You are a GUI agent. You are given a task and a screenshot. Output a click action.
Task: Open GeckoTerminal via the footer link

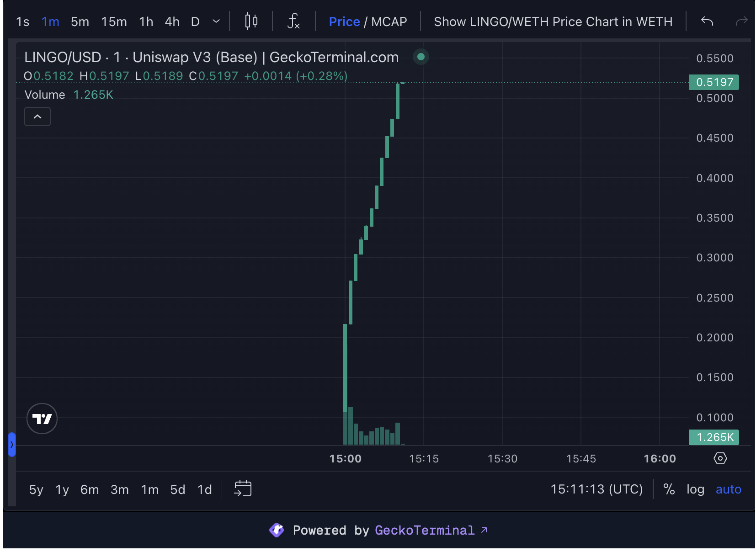[x=425, y=530]
